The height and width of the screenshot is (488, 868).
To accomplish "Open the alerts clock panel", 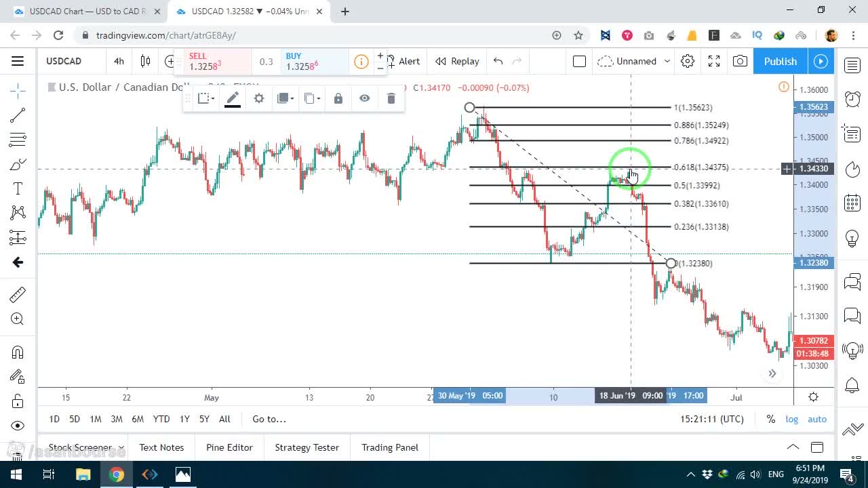I will pos(852,100).
